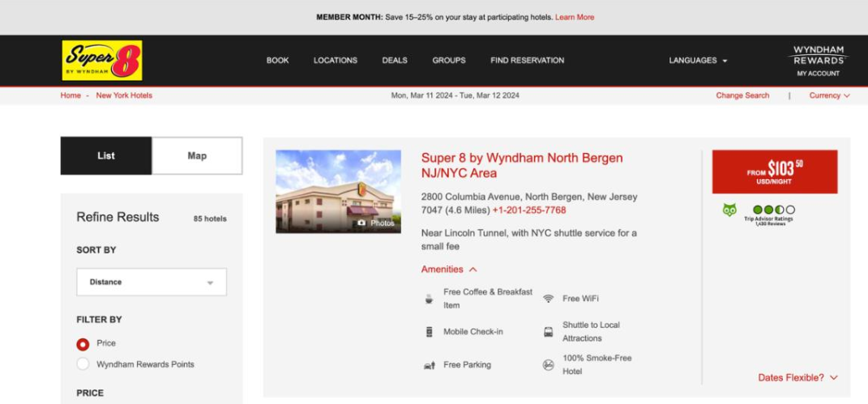Click the Super 8 by Wyndham logo
Viewport: 868px width, 404px height.
102,60
